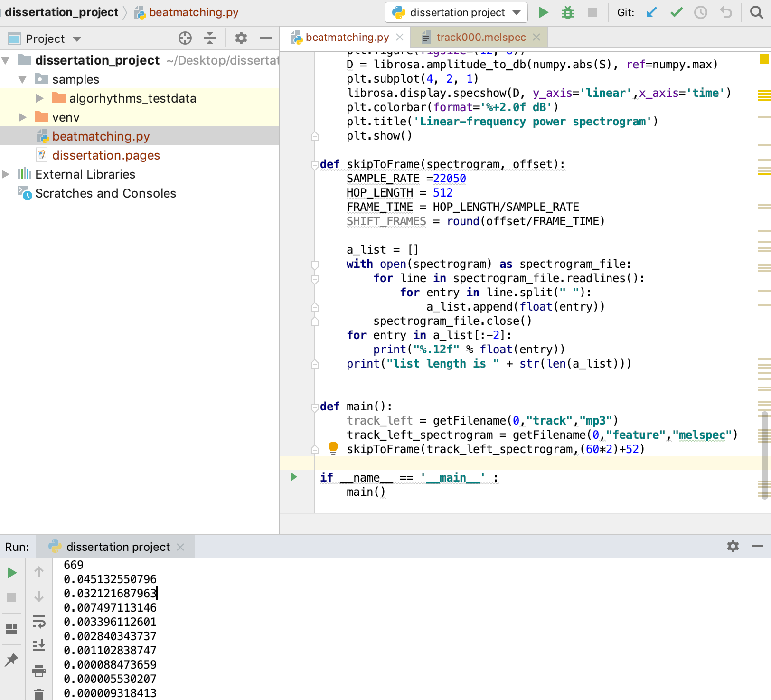Print console output icon

(39, 671)
